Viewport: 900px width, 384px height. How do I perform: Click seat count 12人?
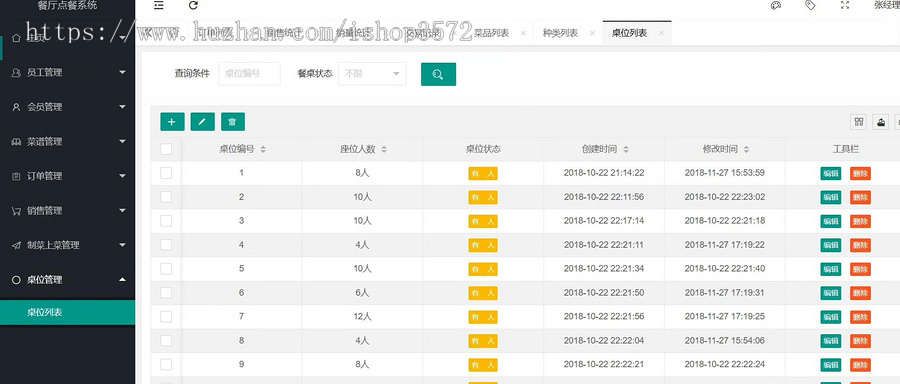pos(362,316)
